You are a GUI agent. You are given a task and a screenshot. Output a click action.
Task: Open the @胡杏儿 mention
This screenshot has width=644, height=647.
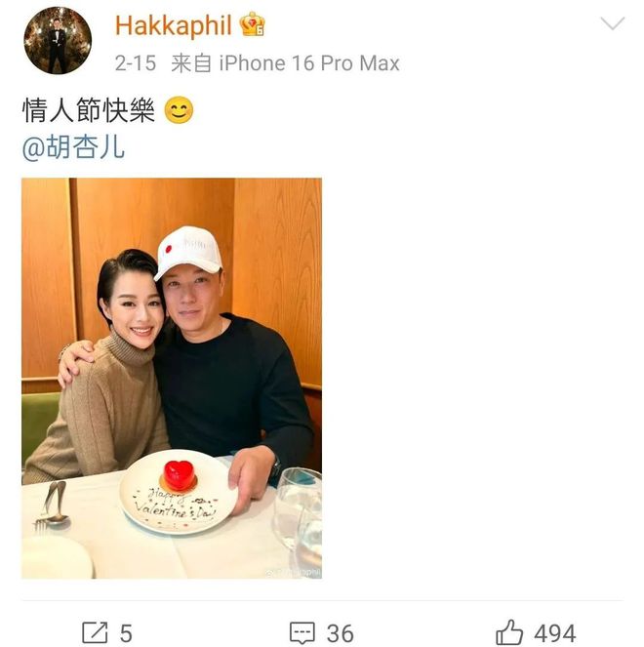[x=73, y=147]
